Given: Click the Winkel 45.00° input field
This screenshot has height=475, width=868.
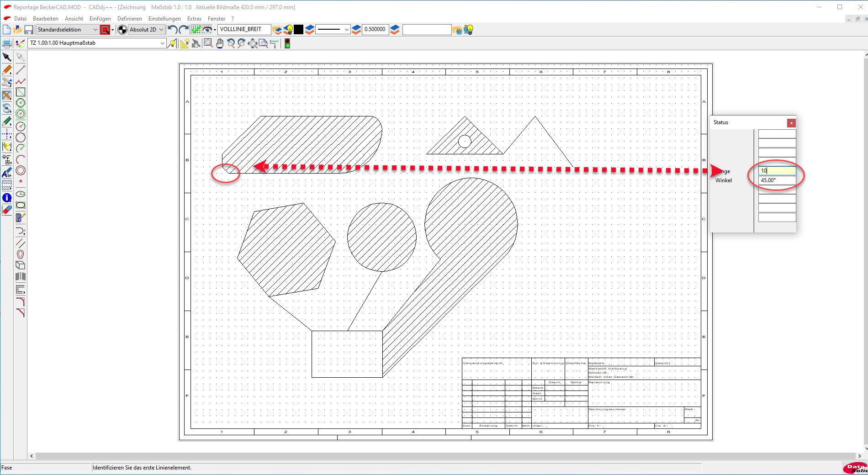Looking at the screenshot, I should 777,180.
